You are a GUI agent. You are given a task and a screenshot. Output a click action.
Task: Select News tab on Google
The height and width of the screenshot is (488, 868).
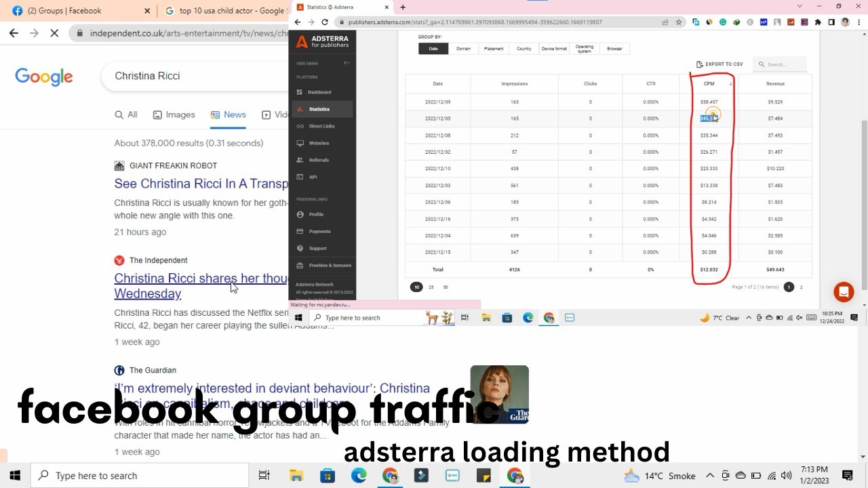(x=229, y=115)
